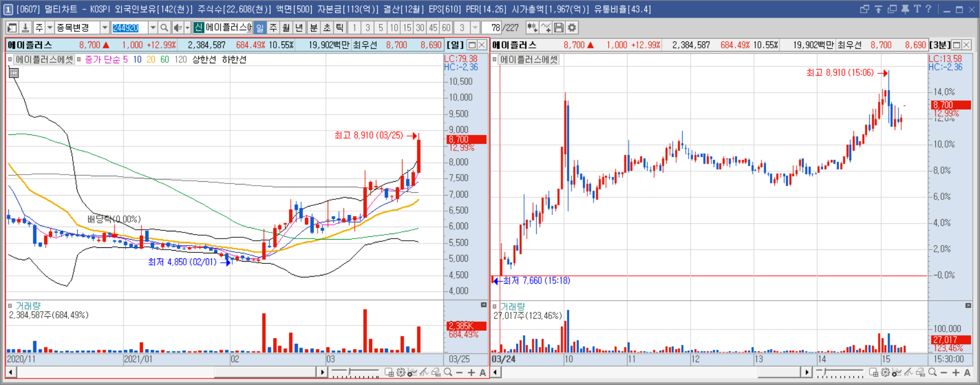This screenshot has height=385, width=980.
Task: Choose the 30 interval button
Action: (420, 28)
